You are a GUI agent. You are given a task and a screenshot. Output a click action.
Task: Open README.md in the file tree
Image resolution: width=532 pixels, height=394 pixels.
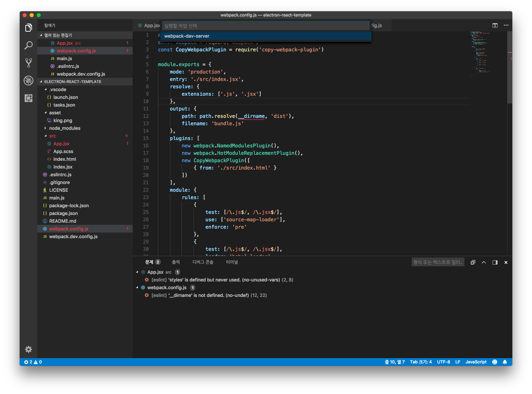(85, 221)
